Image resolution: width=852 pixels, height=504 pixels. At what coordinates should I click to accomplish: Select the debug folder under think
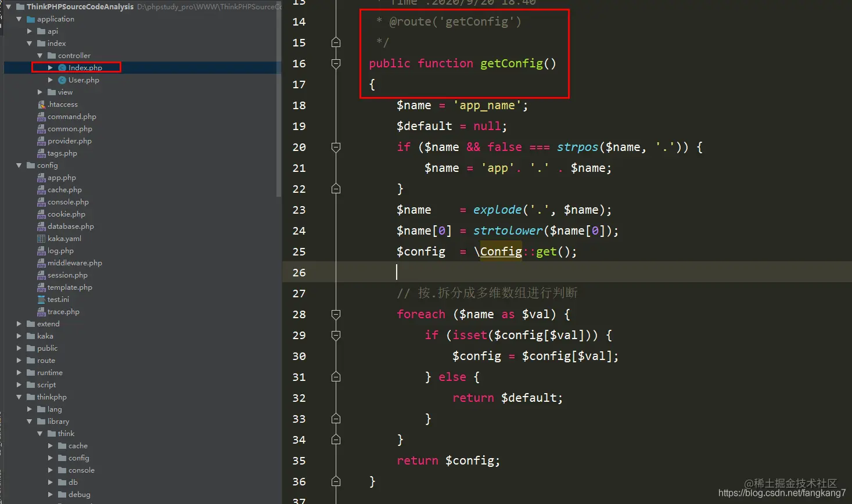tap(79, 495)
